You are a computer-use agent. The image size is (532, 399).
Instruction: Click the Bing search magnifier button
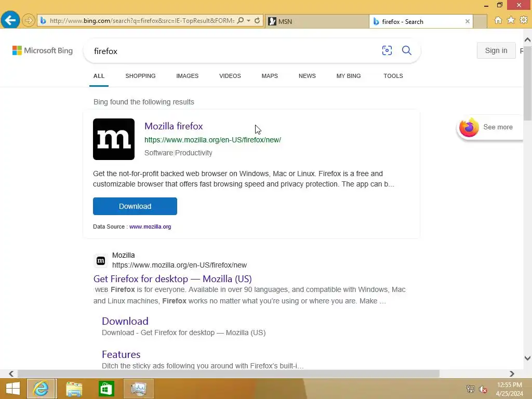pyautogui.click(x=406, y=50)
